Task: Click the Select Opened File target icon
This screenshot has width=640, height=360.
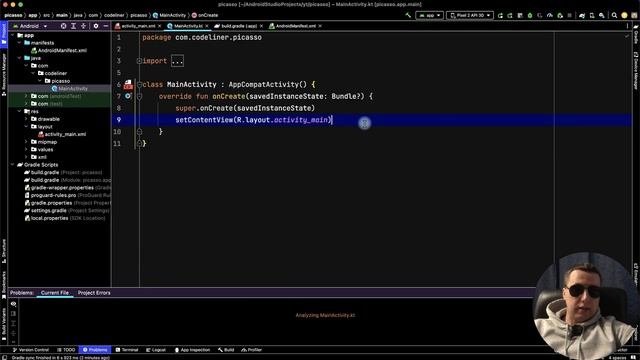Action: point(63,26)
